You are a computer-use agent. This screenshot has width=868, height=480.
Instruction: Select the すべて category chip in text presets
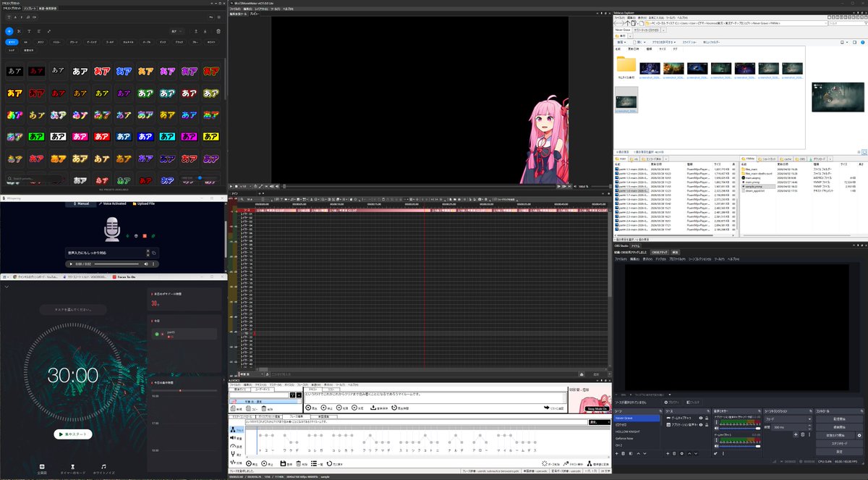[12, 42]
